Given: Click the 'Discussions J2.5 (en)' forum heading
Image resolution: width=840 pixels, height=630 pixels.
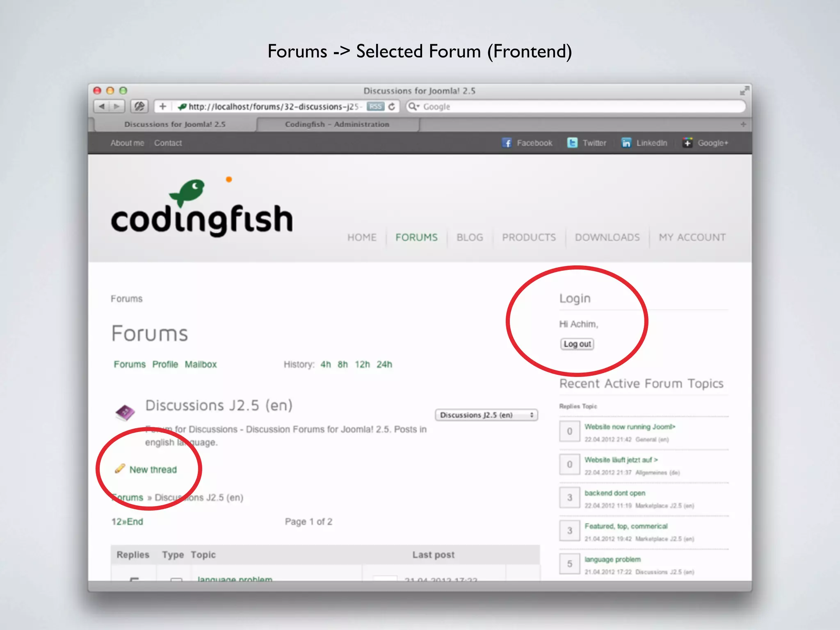Looking at the screenshot, I should [219, 406].
